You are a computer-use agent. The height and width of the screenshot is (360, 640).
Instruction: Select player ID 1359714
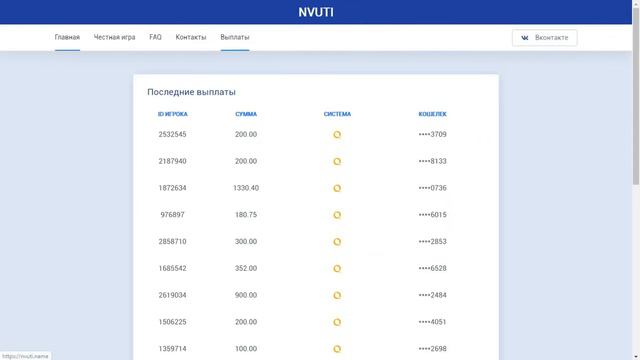[172, 349]
